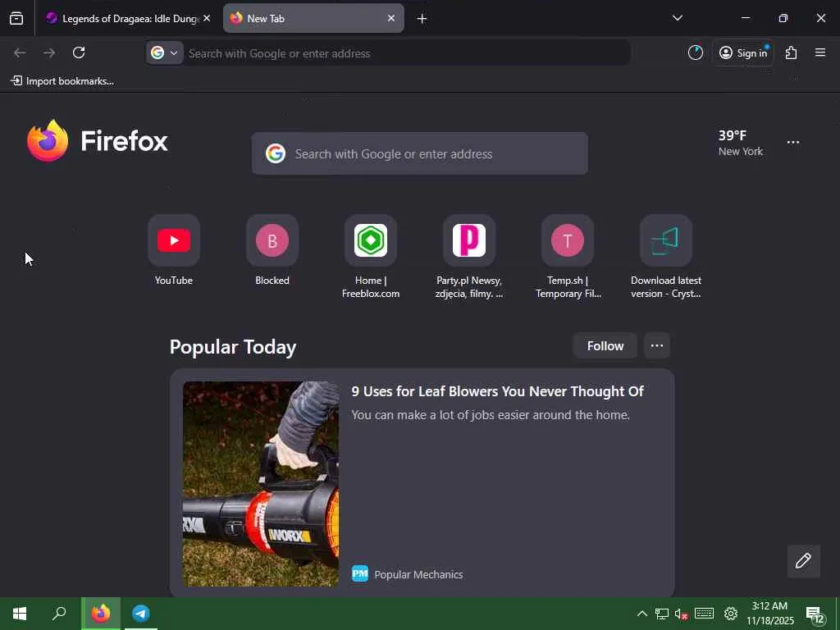Click the article subtitle about jobs around home
The width and height of the screenshot is (840, 630).
pyautogui.click(x=491, y=415)
